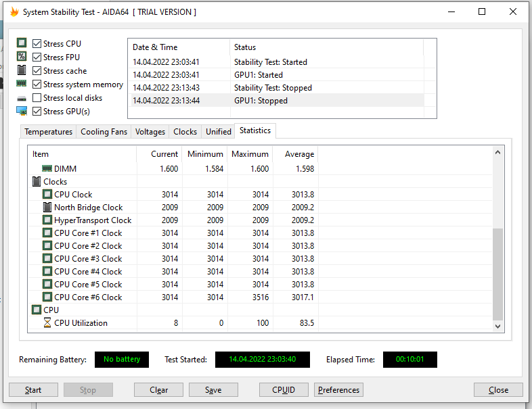Click the Average column header
Viewport: 532px width, 409px height.
296,154
